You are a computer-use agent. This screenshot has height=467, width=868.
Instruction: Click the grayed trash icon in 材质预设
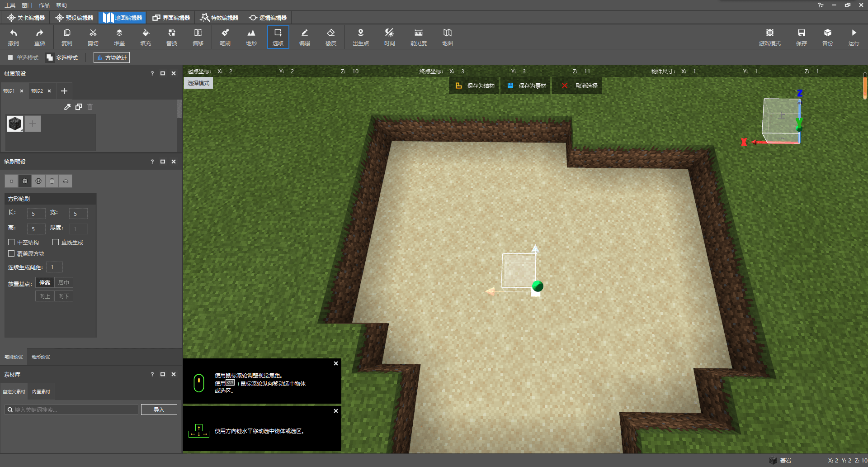tap(90, 107)
